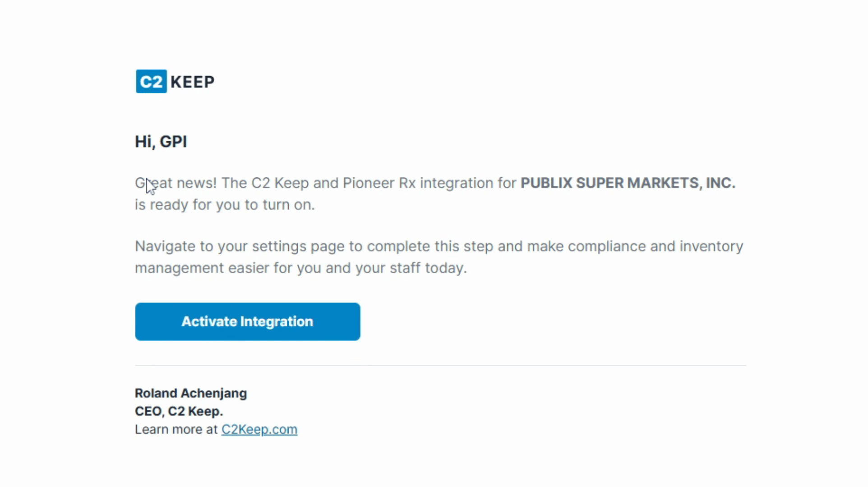Click the line starting "management easier"
Viewport: 868px width, 487px height.
pyautogui.click(x=301, y=268)
